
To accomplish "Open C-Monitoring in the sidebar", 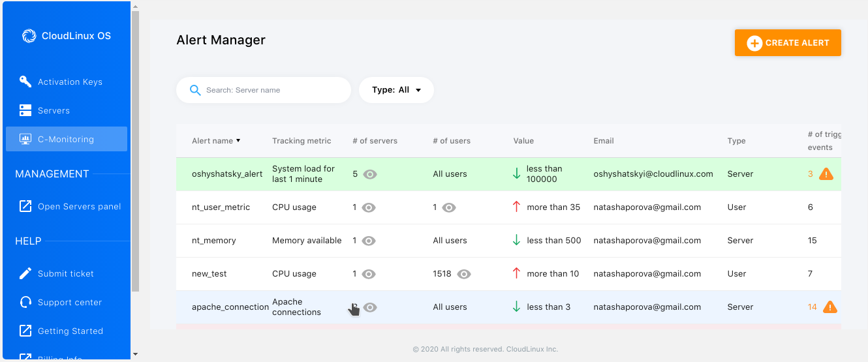I will pyautogui.click(x=66, y=139).
